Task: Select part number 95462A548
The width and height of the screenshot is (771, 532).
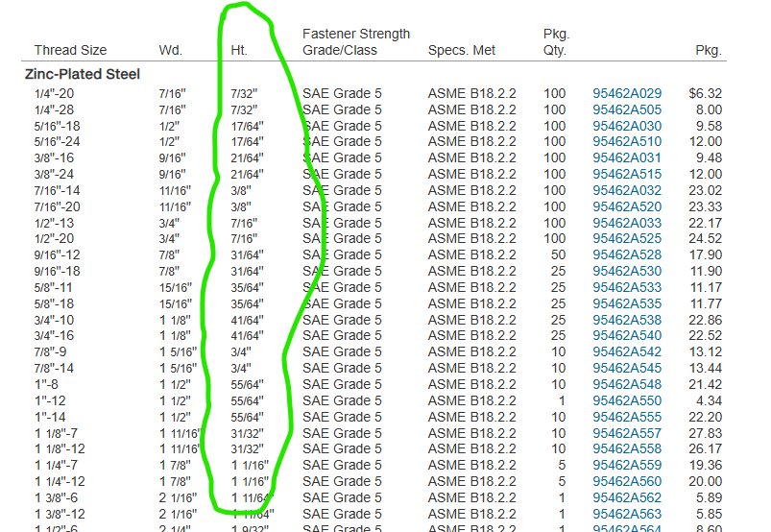Action: tap(627, 384)
